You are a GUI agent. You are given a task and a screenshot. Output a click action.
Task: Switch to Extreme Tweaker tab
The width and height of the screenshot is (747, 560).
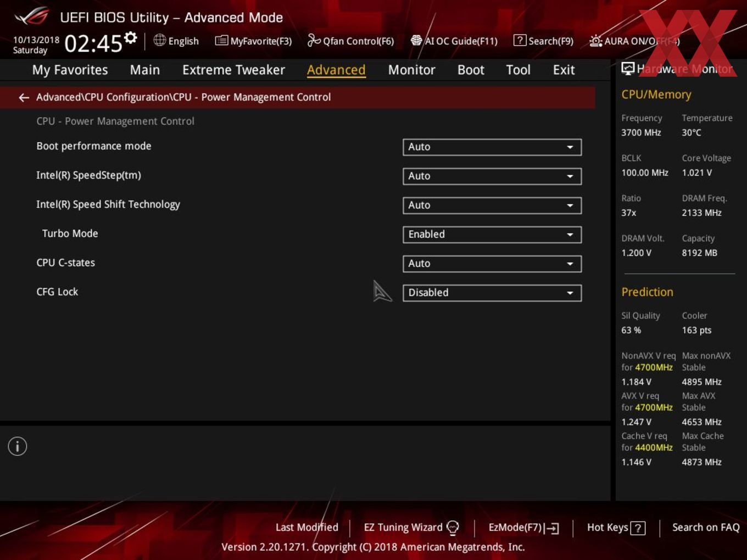click(233, 70)
